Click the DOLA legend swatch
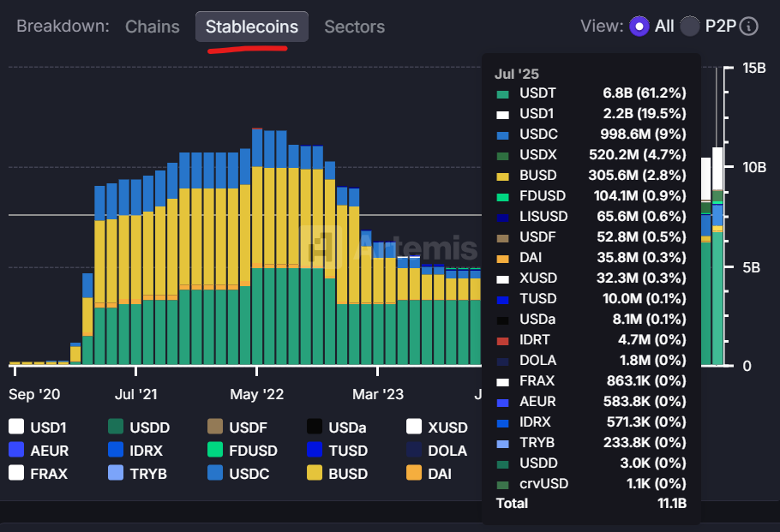Image resolution: width=780 pixels, height=532 pixels. tap(415, 450)
